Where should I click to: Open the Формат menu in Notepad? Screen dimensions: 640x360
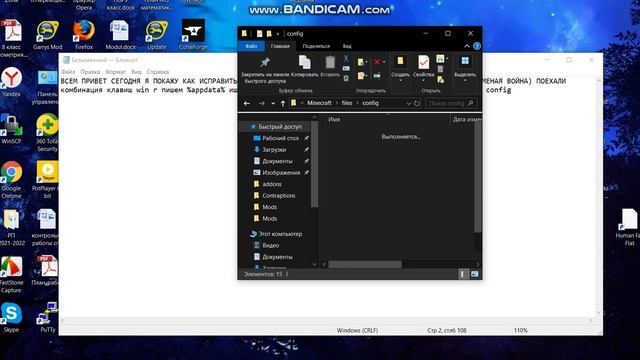pos(116,72)
